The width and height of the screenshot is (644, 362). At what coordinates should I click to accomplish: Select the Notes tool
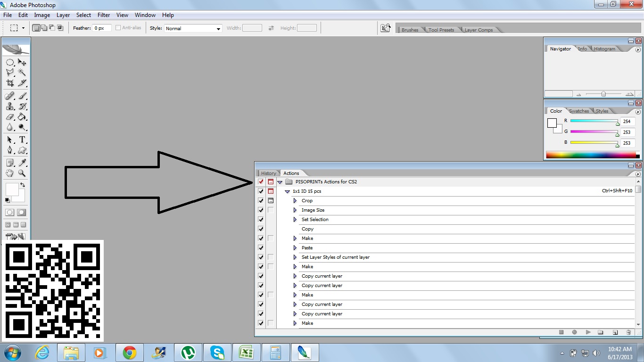(10, 163)
